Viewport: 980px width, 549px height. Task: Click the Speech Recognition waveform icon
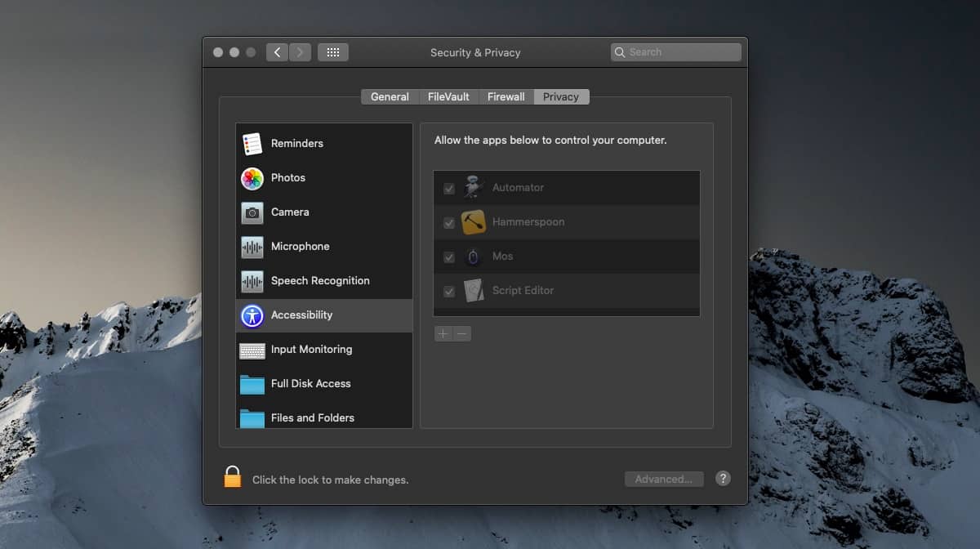click(252, 281)
